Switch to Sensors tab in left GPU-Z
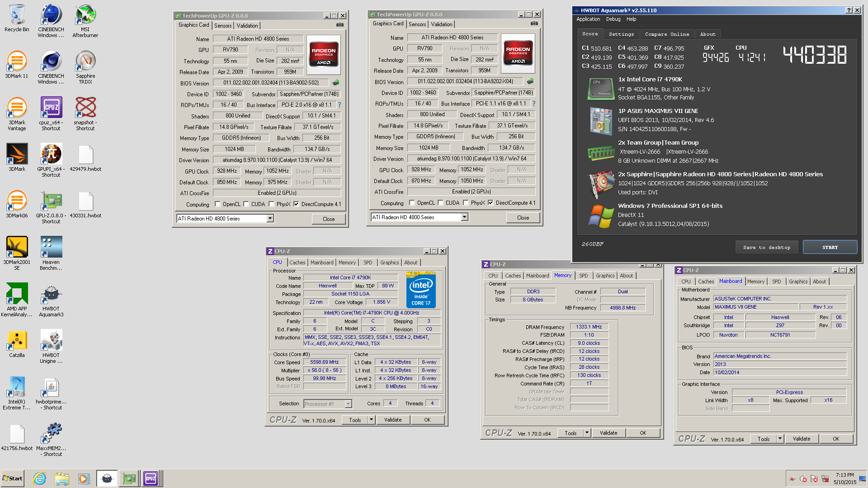868x488 pixels. pyautogui.click(x=223, y=26)
